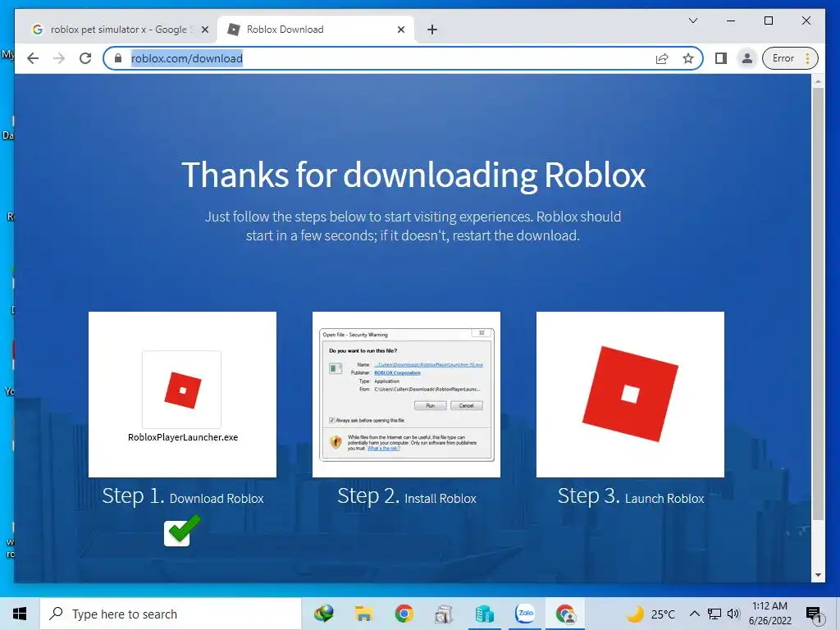Show hidden system tray icons
Viewport: 840px width, 630px height.
[694, 614]
